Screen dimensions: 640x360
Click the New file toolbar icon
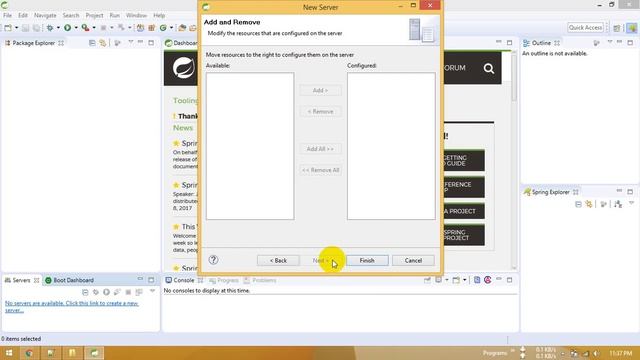pos(8,28)
